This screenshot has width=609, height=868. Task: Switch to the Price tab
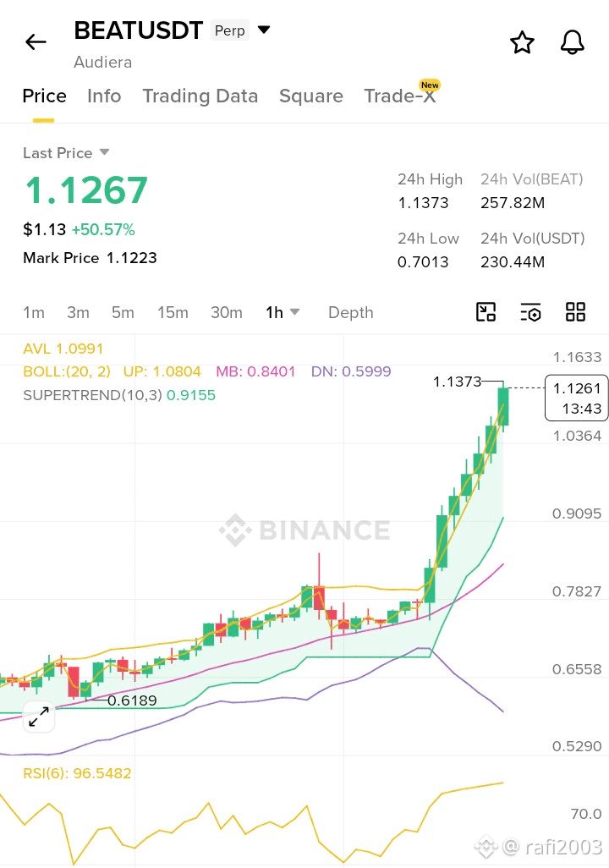pyautogui.click(x=44, y=96)
